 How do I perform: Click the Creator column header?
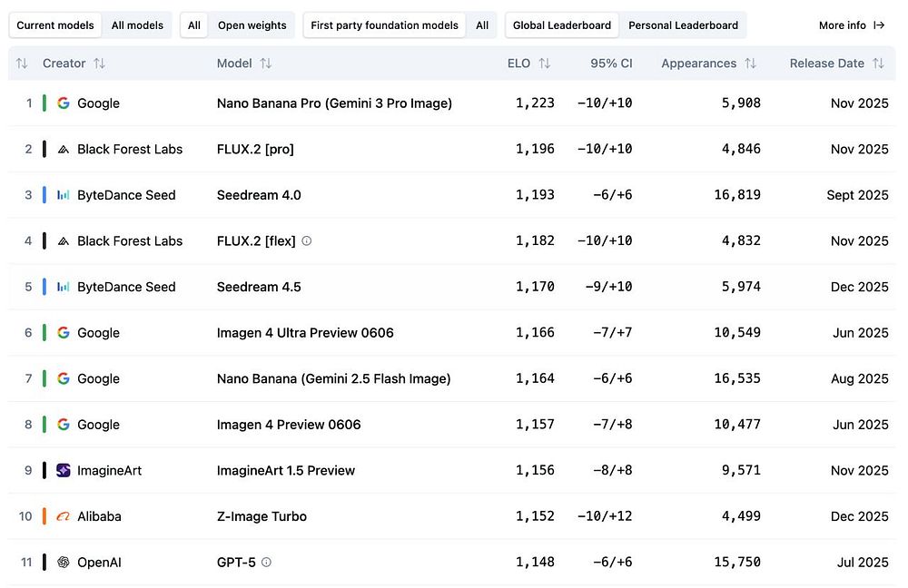(x=64, y=64)
